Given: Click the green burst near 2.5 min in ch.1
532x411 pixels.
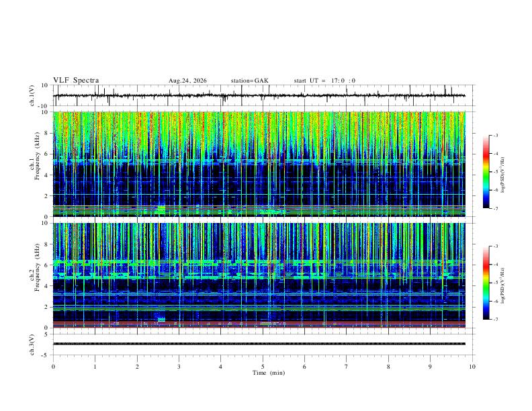Looking at the screenshot, I should point(161,210).
